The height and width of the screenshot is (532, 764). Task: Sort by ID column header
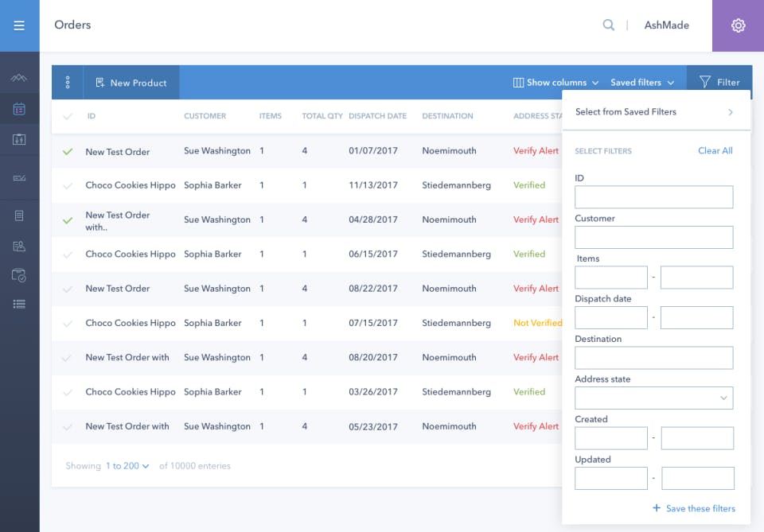point(91,116)
